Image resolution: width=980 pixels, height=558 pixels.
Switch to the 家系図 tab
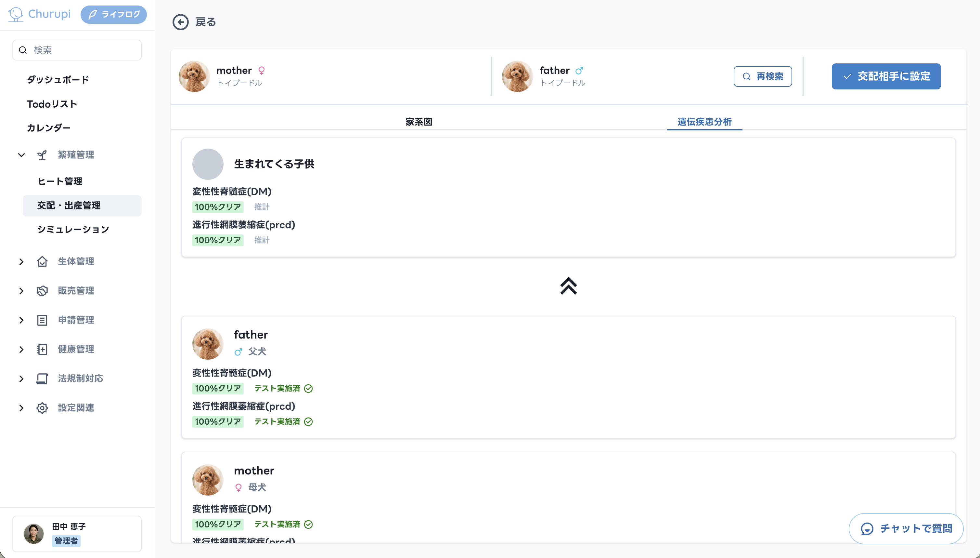tap(419, 122)
